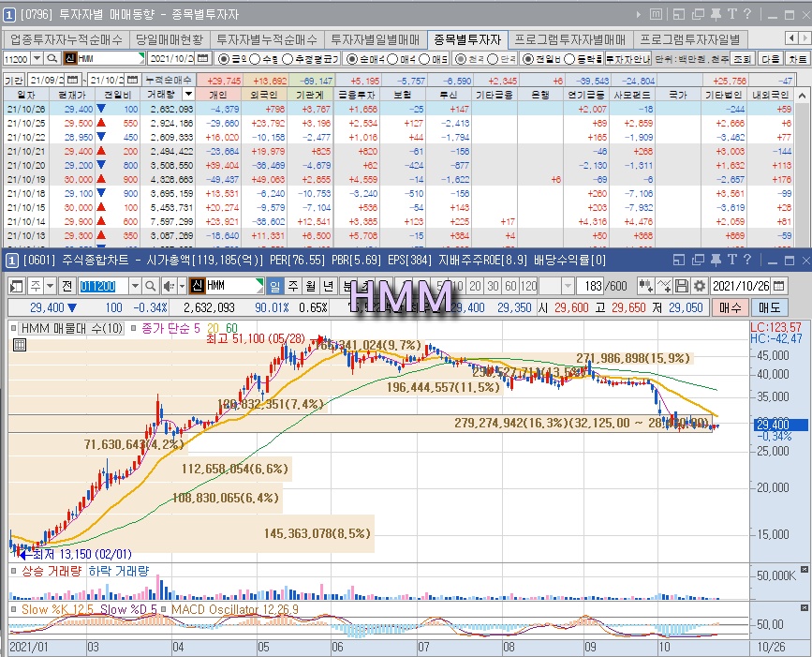
Task: Click T font icon in chart window title bar
Action: pos(731,260)
